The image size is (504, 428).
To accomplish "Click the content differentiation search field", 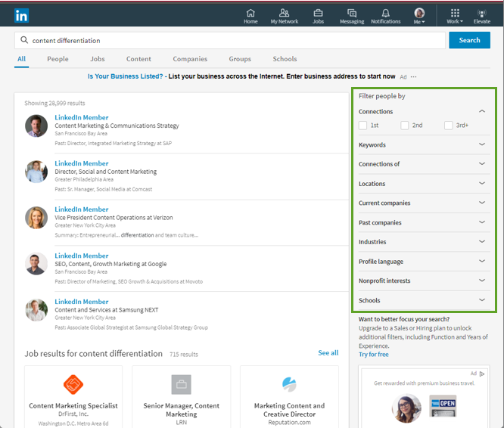I will (230, 41).
